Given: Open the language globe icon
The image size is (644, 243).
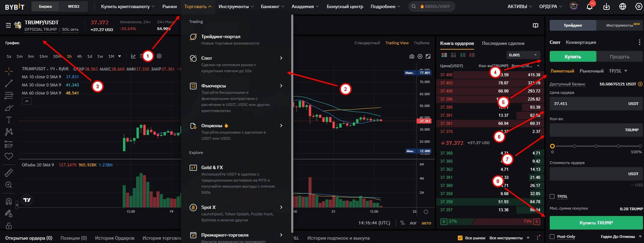Looking at the screenshot, I should [623, 6].
